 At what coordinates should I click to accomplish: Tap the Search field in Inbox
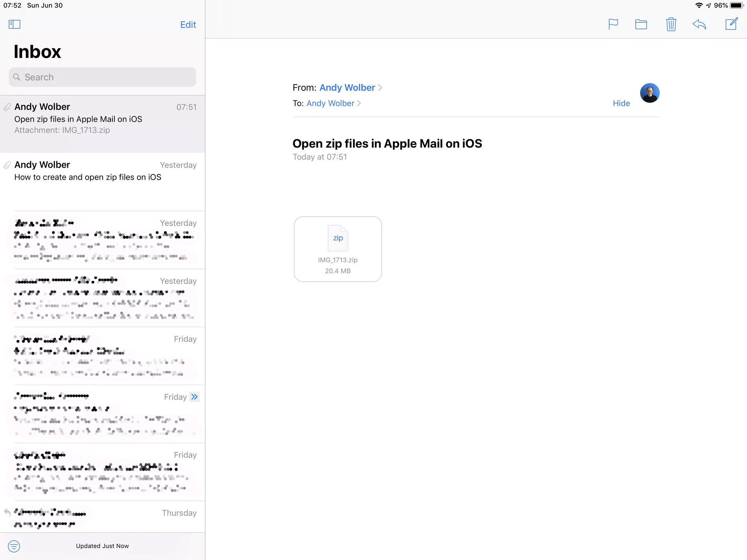pyautogui.click(x=102, y=77)
